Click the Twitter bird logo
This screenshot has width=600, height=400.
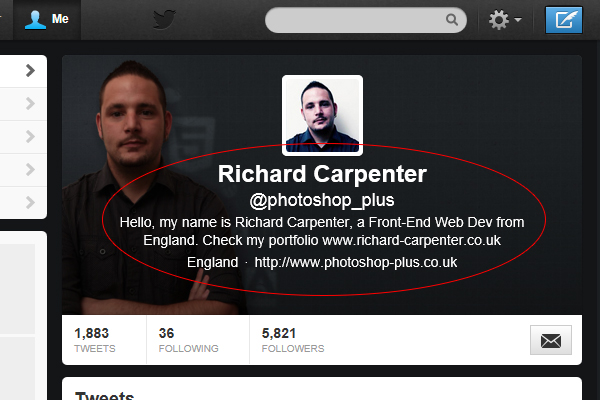click(x=165, y=20)
